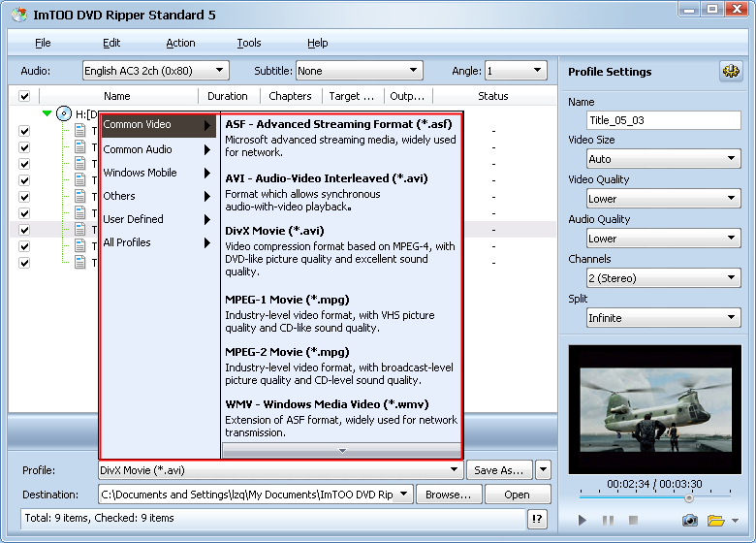The width and height of the screenshot is (756, 543).
Task: Select User Defined category
Action: click(159, 219)
